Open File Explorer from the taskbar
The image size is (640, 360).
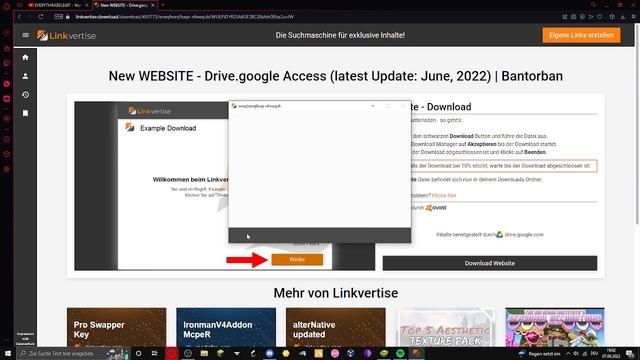pyautogui.click(x=204, y=353)
